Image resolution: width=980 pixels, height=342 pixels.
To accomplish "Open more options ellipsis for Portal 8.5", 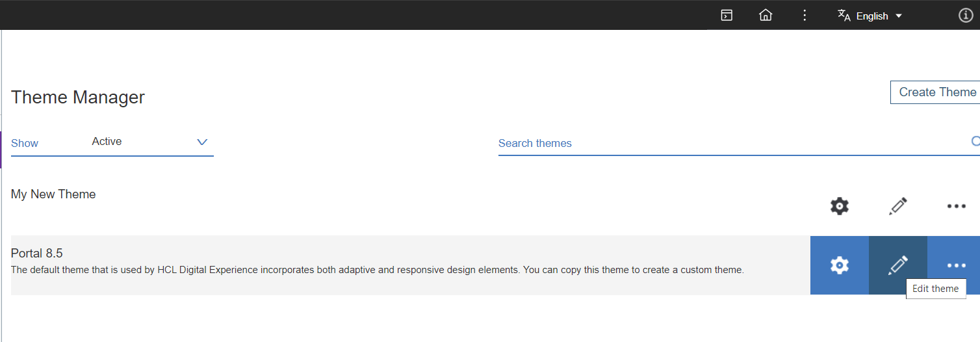I will [956, 265].
